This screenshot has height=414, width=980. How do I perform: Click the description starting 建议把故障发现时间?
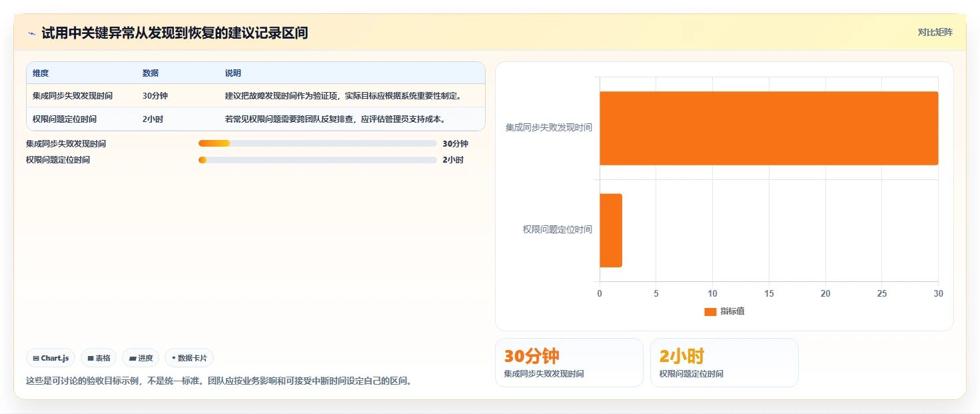point(343,95)
